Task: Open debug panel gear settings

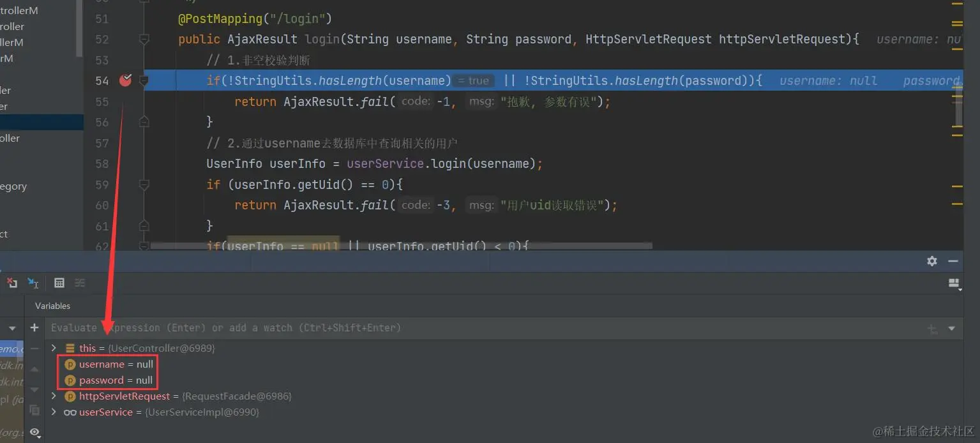Action: click(x=932, y=261)
